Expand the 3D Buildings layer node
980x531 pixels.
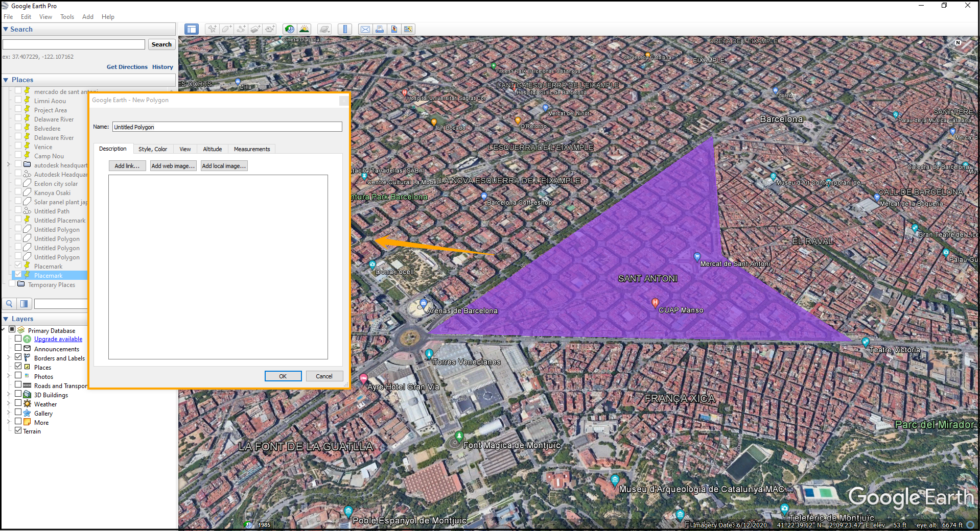point(9,395)
